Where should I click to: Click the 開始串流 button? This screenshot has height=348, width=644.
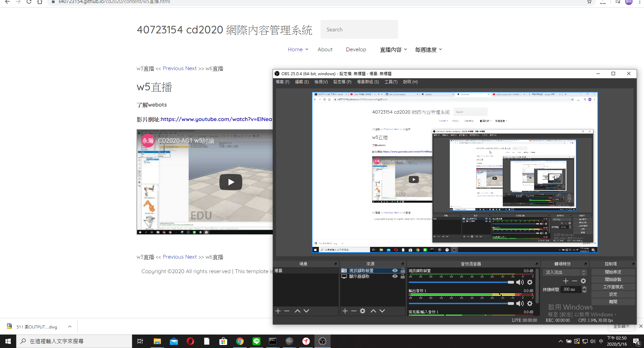(613, 272)
